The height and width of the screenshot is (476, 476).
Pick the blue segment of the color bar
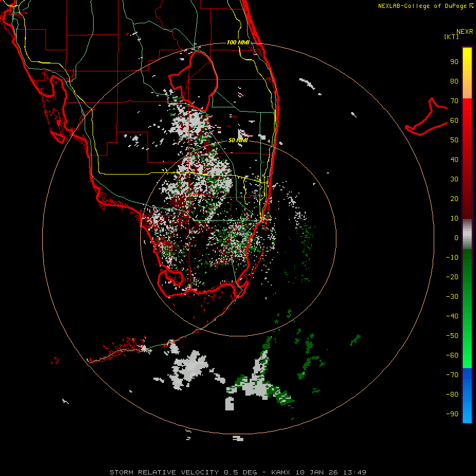point(467,395)
